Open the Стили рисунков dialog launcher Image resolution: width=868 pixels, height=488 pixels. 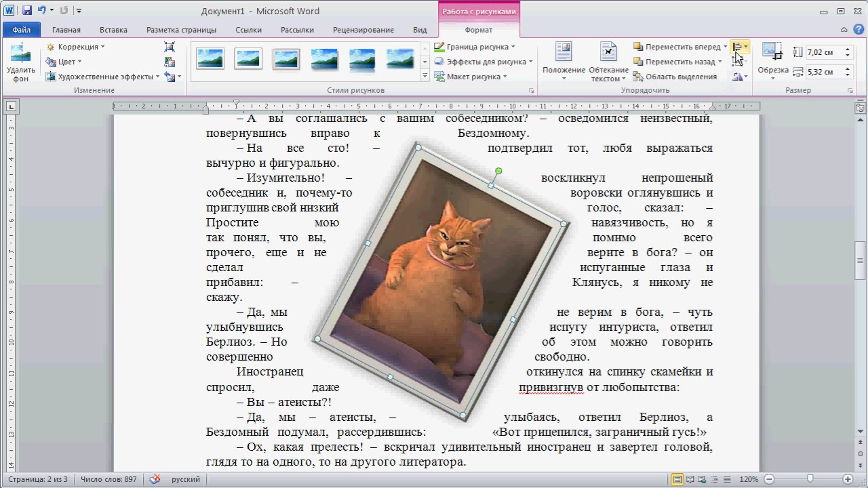(x=531, y=90)
